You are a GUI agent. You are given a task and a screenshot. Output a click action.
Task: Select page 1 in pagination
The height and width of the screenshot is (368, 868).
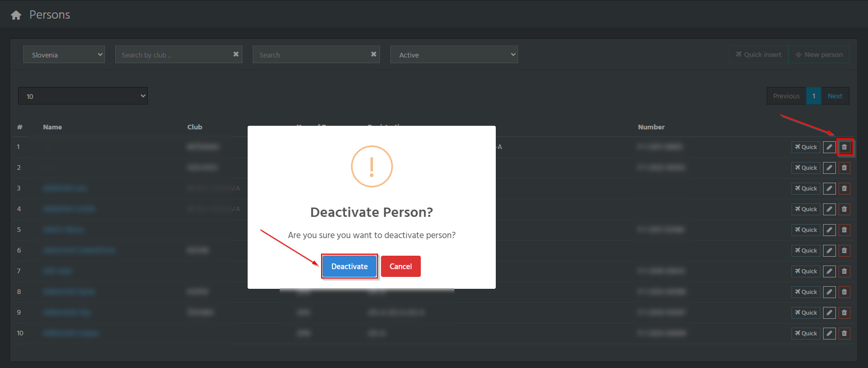tap(814, 96)
